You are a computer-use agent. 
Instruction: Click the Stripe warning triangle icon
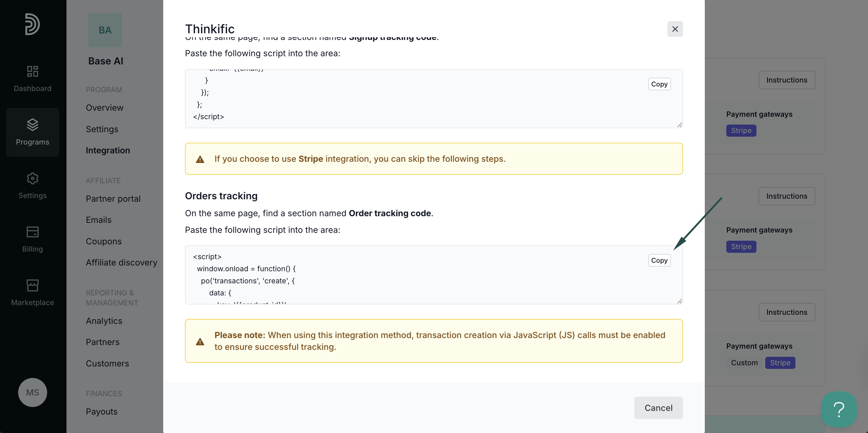(x=200, y=159)
